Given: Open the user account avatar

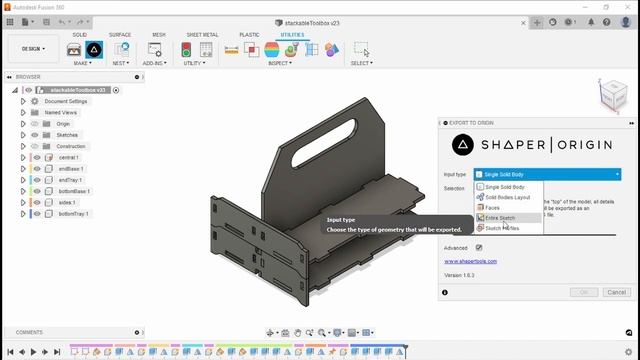Looking at the screenshot, I should (x=626, y=22).
